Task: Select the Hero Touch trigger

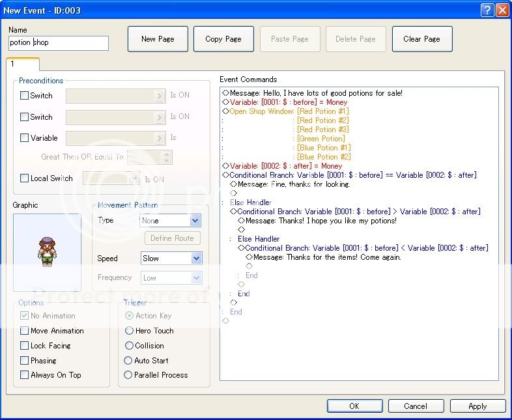Action: 129,331
